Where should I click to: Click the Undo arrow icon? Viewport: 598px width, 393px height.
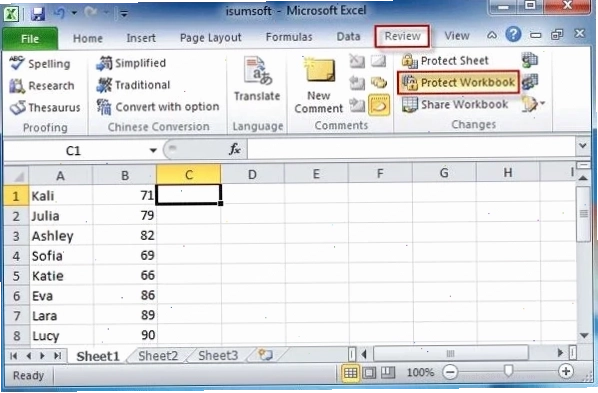[59, 13]
